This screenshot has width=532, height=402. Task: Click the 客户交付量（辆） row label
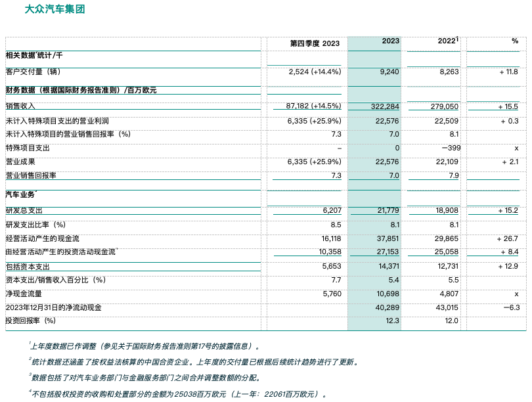point(33,72)
